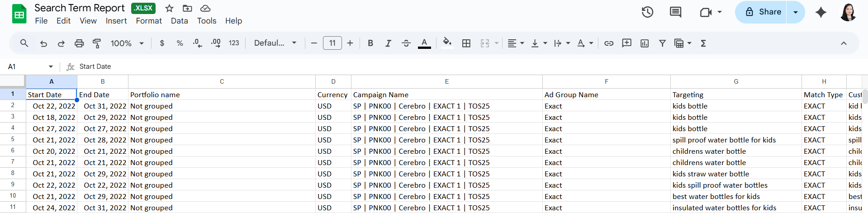The image size is (868, 213).
Task: Insert a chart from toolbar
Action: [x=645, y=43]
